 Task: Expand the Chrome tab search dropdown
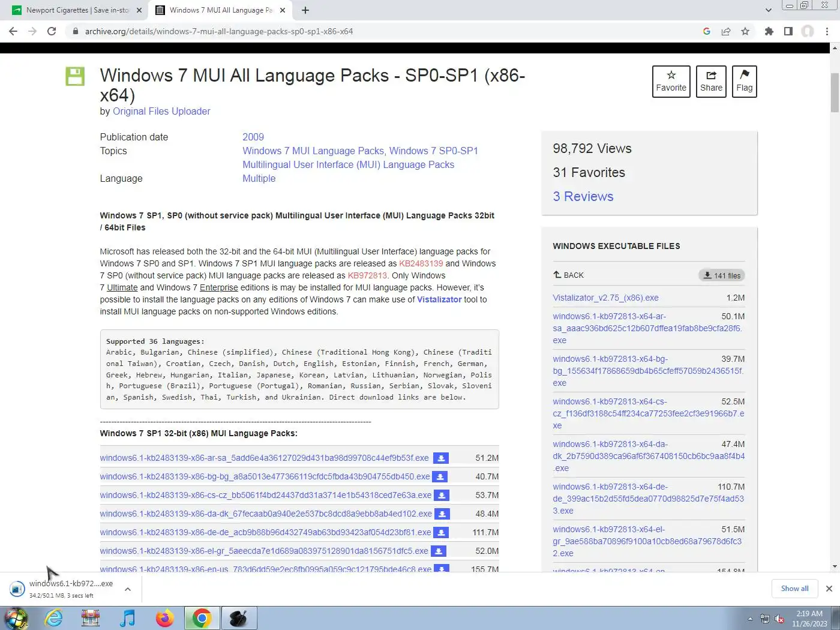(x=769, y=10)
